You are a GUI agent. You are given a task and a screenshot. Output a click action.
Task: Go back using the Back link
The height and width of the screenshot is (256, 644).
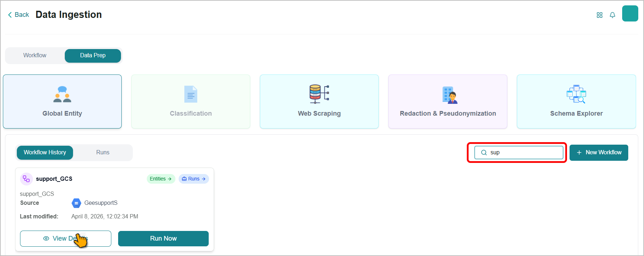[x=18, y=15]
